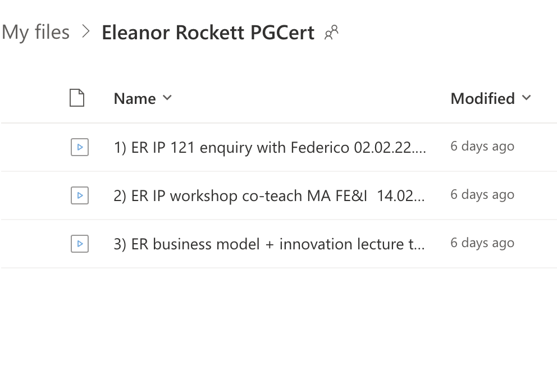Click the modified date of the business model lecture
The height and width of the screenshot is (392, 557).
[482, 243]
